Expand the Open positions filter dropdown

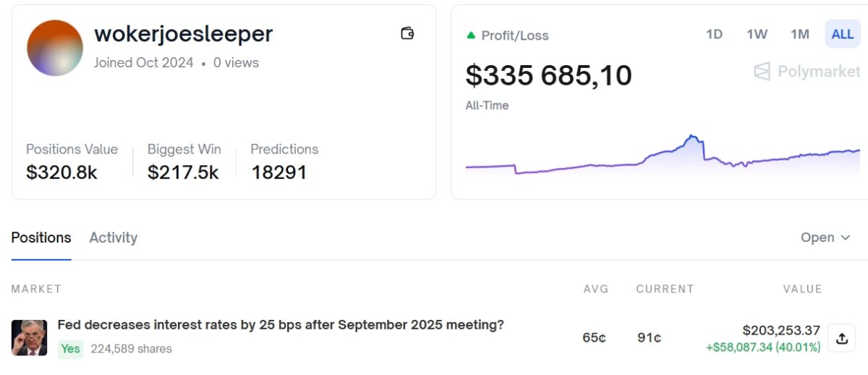[825, 237]
